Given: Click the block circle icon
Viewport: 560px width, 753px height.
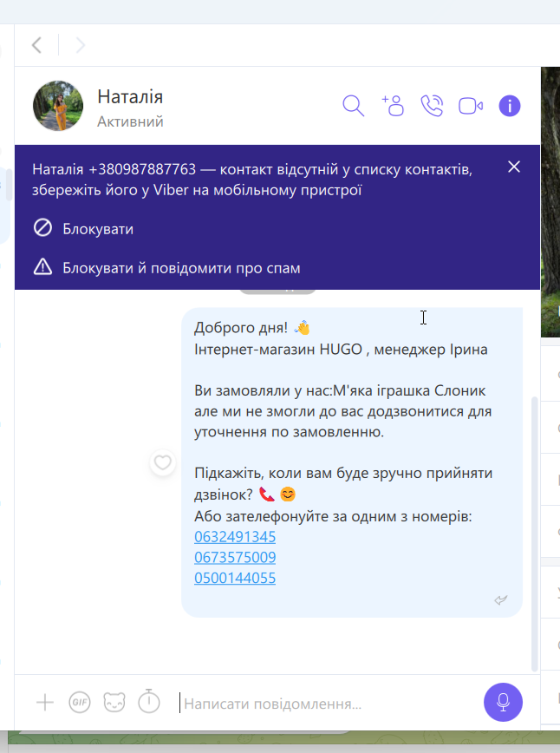Looking at the screenshot, I should click(x=42, y=227).
